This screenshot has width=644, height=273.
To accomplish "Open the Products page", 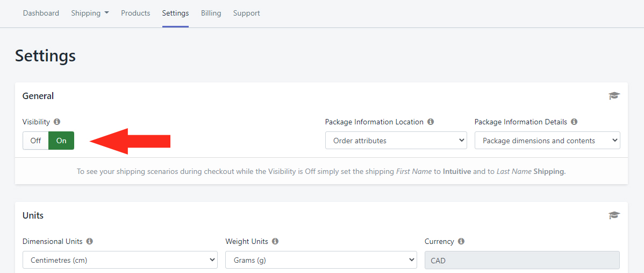I will pyautogui.click(x=135, y=13).
